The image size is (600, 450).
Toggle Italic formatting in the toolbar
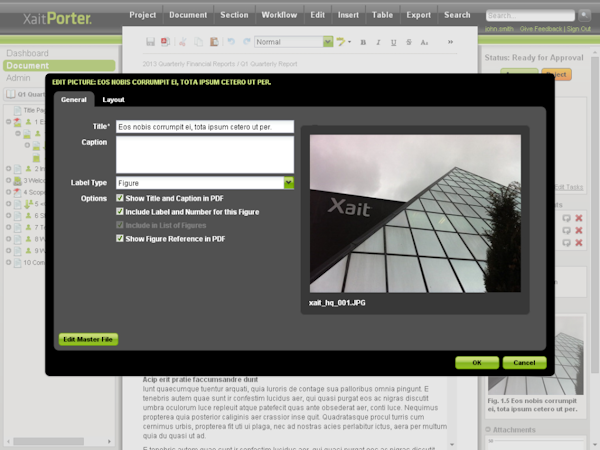378,42
